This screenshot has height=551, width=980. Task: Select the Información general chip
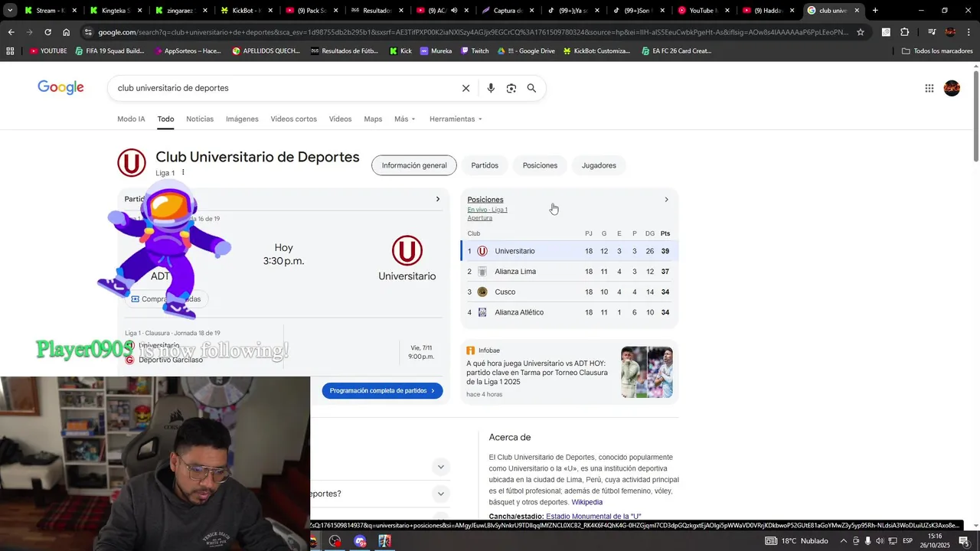tap(414, 165)
